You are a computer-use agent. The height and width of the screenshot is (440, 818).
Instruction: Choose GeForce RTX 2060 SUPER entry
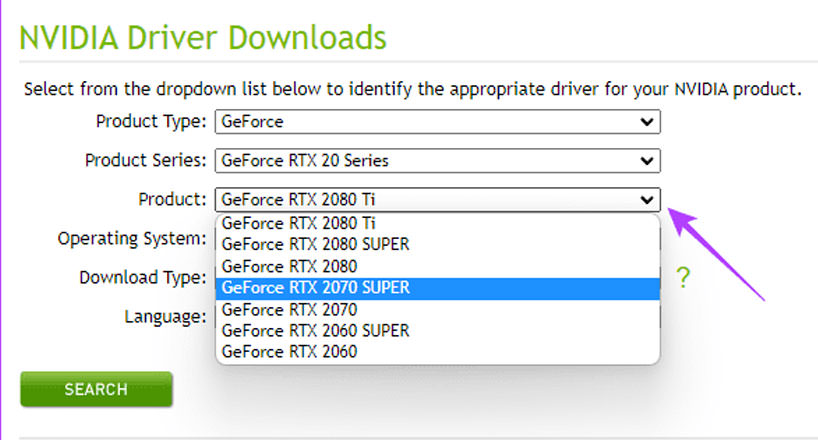coord(437,331)
